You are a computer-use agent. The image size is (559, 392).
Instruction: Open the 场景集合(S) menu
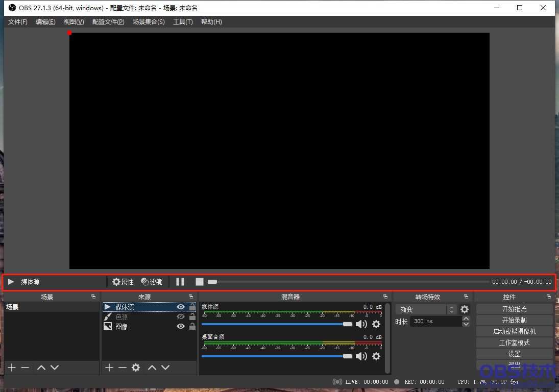pos(149,22)
